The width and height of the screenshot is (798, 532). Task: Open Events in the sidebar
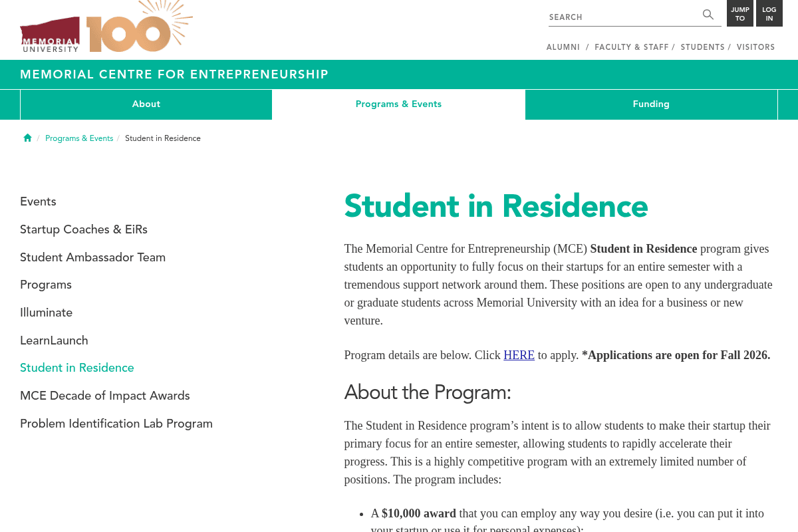[38, 201]
